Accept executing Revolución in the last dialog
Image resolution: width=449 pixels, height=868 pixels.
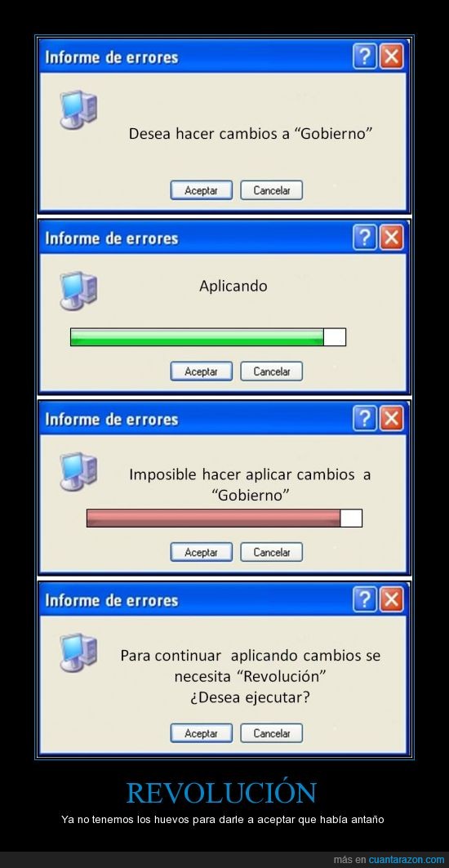point(201,733)
